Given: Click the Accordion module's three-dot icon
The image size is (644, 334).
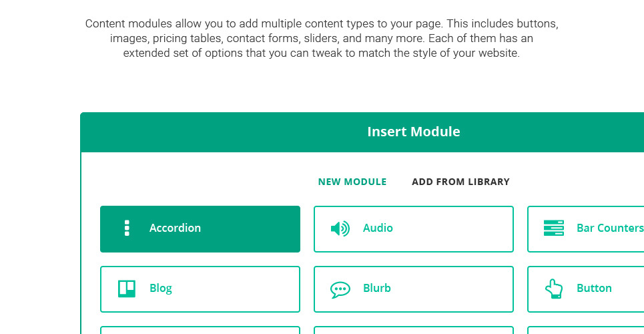Looking at the screenshot, I should [x=127, y=228].
